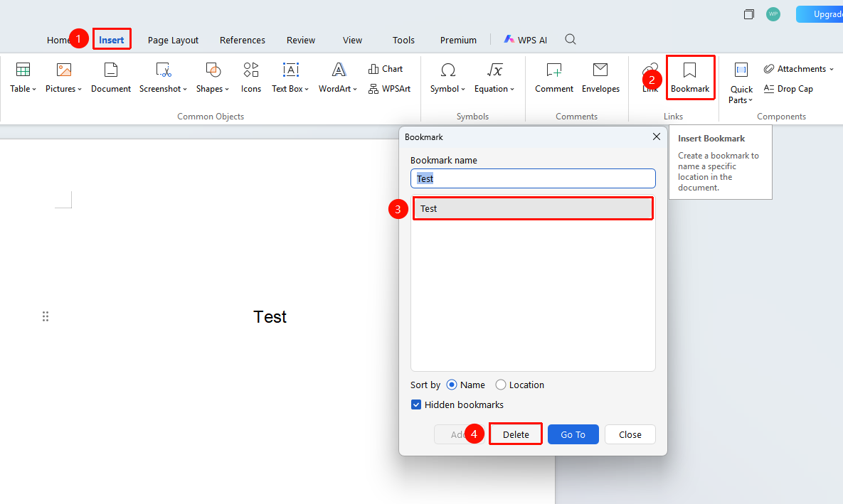Open the Tools tab

[x=403, y=40]
